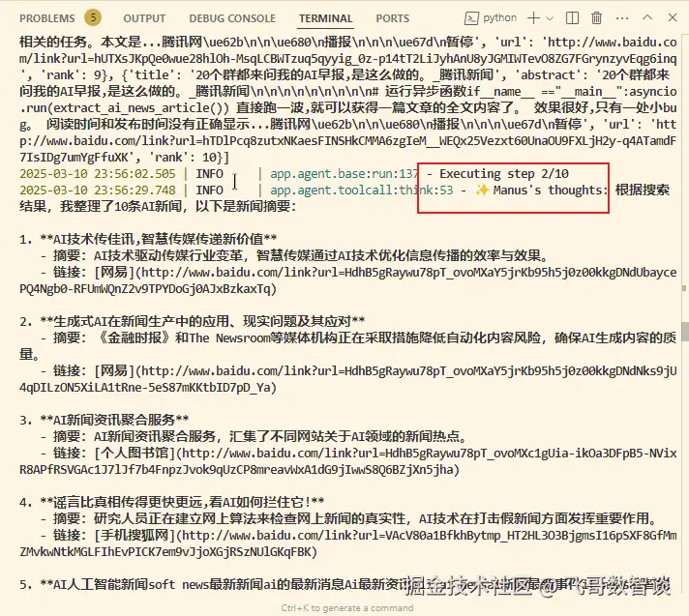Click the summary line starting '摘要: AI技术驱动传媒行业变革'
Screen dimensions: 689x616
(x=301, y=256)
